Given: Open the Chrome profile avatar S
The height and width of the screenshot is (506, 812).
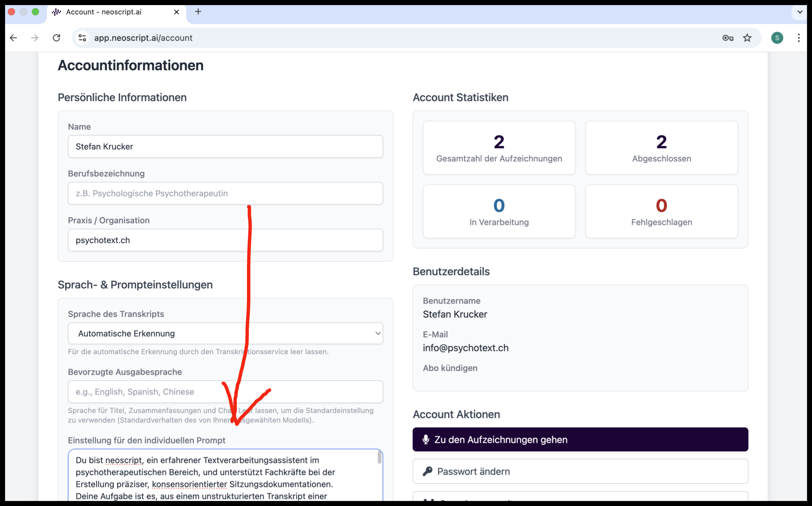Looking at the screenshot, I should pyautogui.click(x=777, y=38).
